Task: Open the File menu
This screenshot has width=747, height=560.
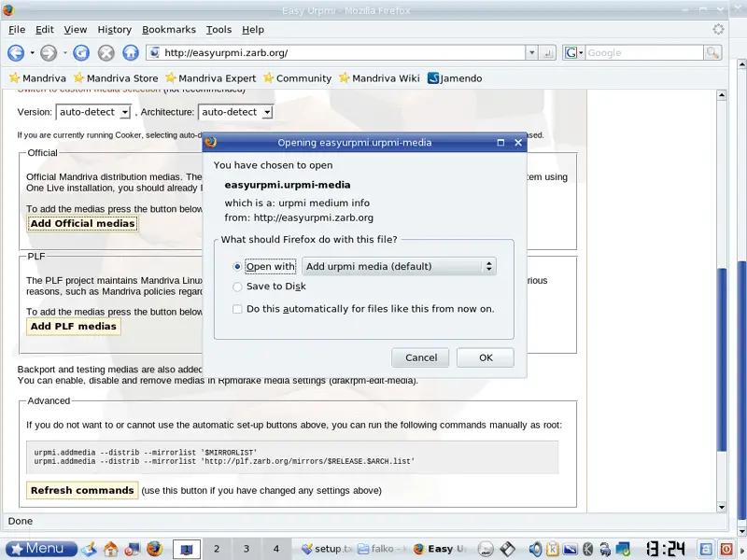Action: pyautogui.click(x=17, y=30)
